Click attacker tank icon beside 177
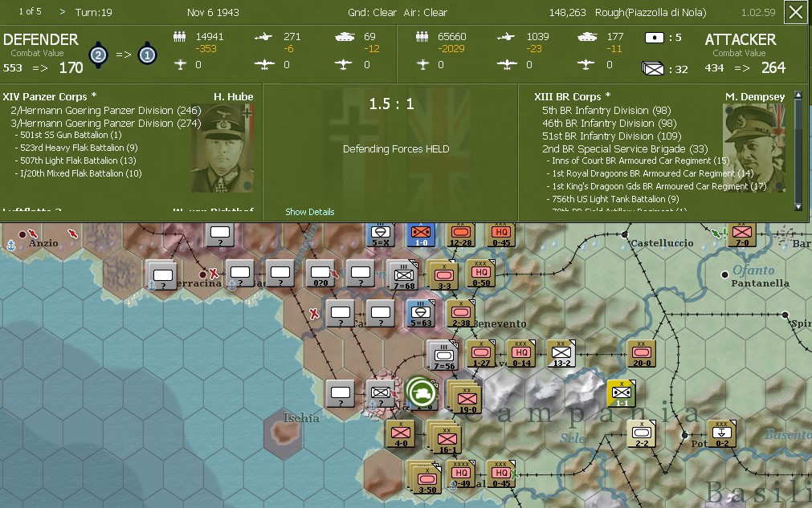This screenshot has height=508, width=812. pyautogui.click(x=587, y=37)
